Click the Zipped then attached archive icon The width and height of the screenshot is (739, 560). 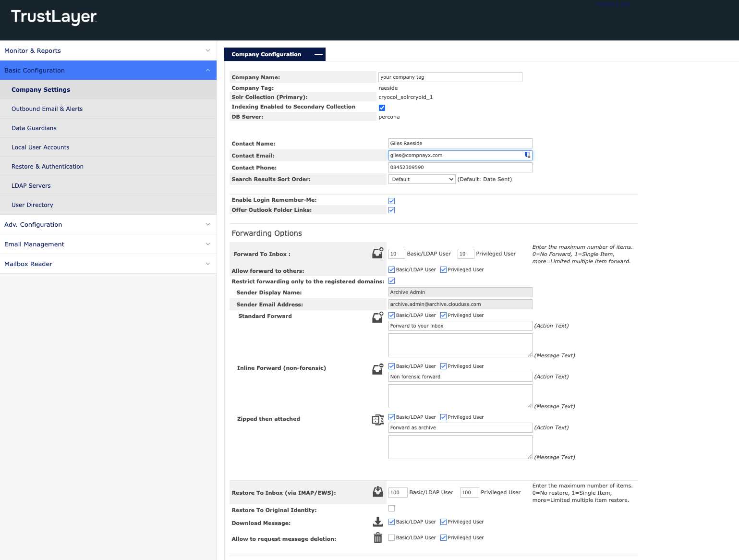tap(378, 420)
